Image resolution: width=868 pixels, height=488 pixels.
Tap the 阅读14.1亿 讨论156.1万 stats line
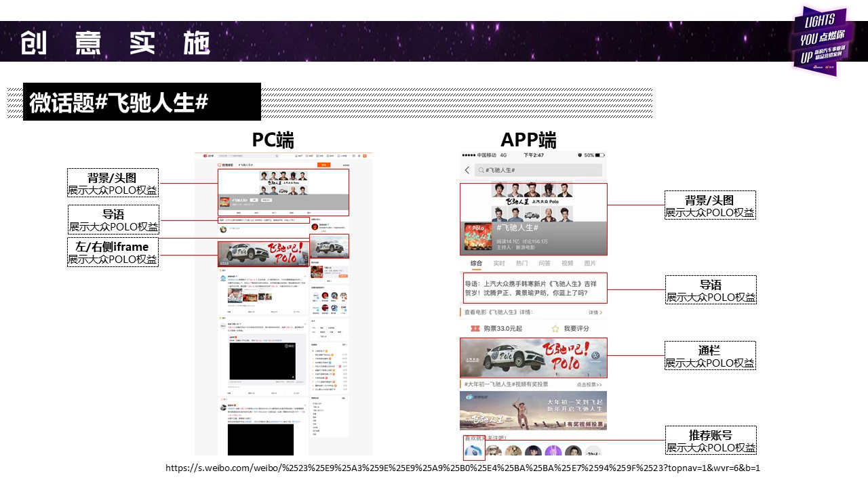(x=521, y=241)
